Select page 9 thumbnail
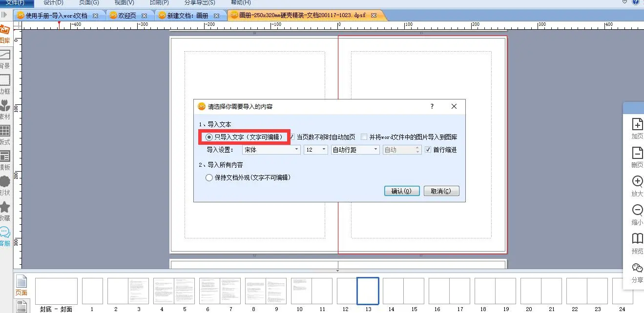The width and height of the screenshot is (644, 313). click(276, 291)
